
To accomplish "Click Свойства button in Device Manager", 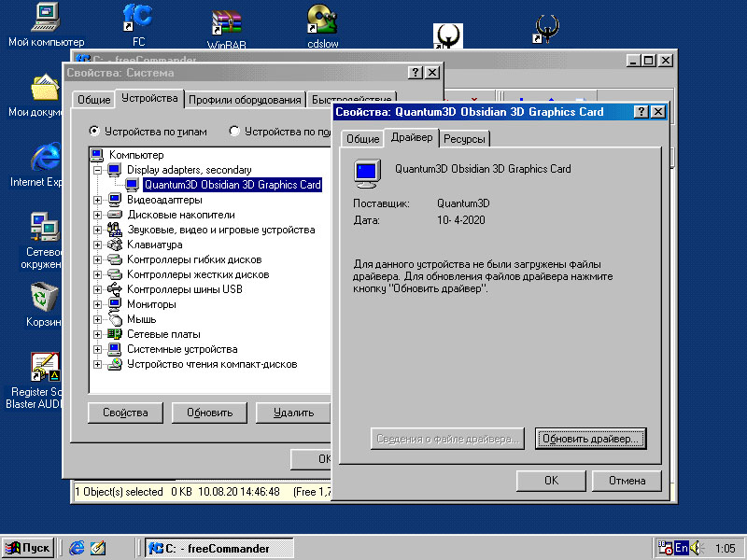I will coord(125,413).
